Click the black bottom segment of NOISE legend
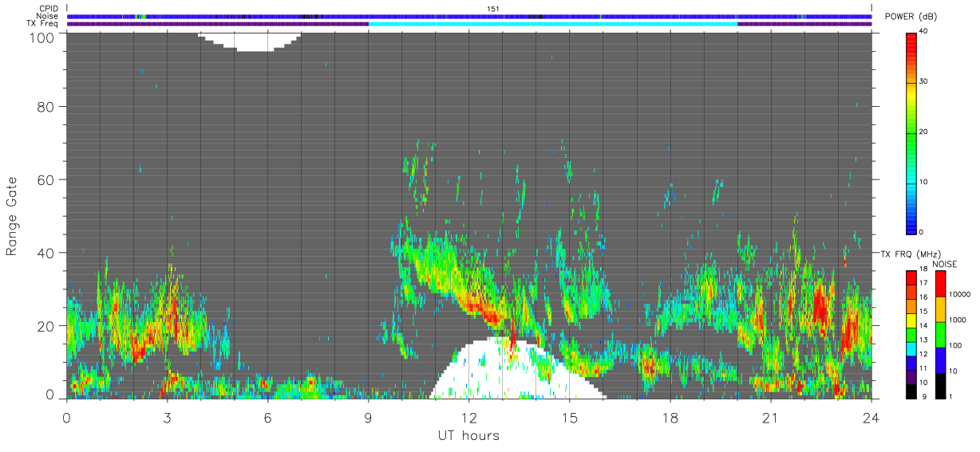This screenshot has height=452, width=980. point(940,386)
